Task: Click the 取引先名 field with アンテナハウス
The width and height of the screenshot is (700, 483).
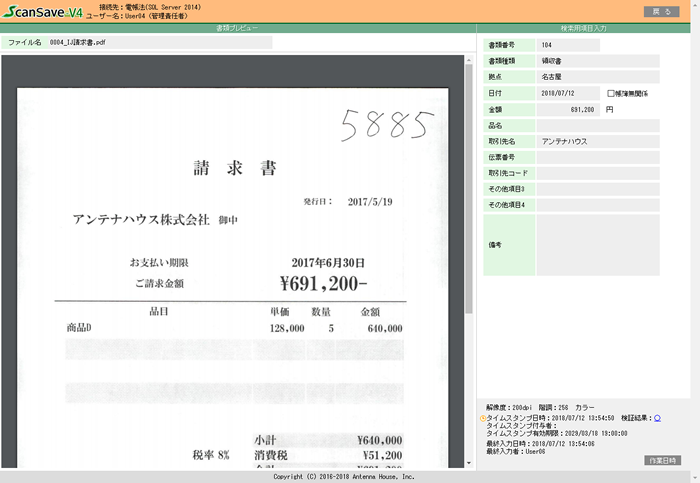Action: coord(597,141)
